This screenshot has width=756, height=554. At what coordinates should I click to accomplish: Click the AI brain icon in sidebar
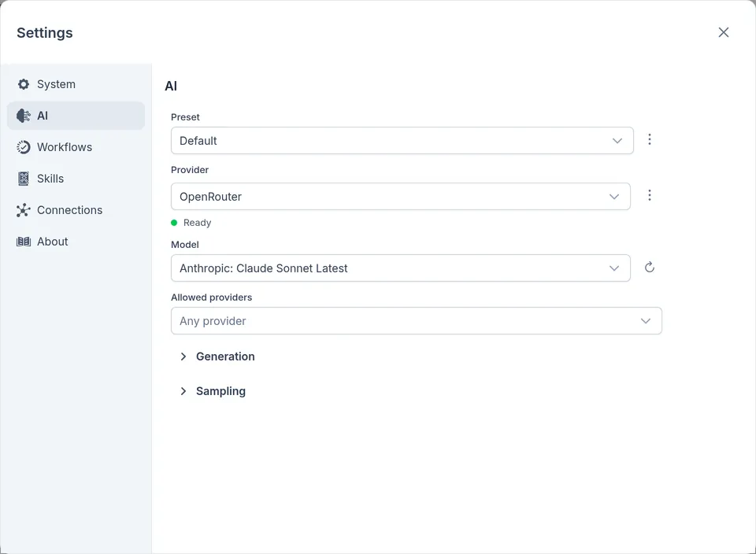pyautogui.click(x=23, y=116)
